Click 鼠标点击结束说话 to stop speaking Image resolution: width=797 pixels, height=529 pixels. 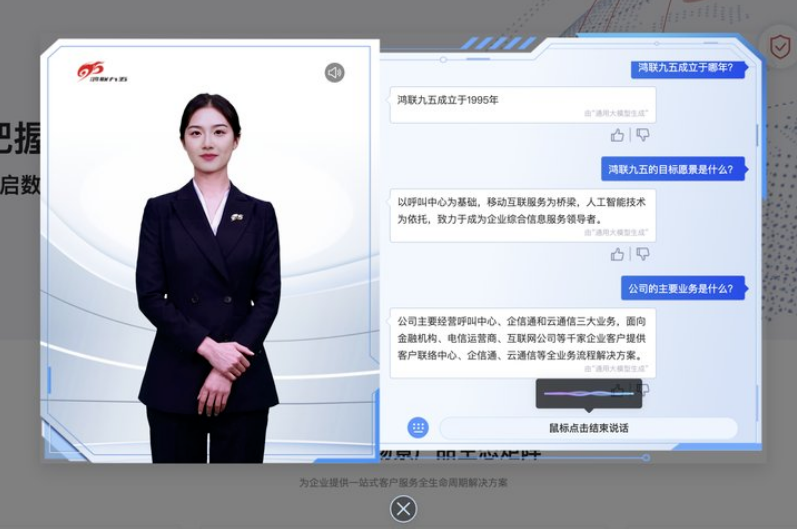[x=588, y=428]
